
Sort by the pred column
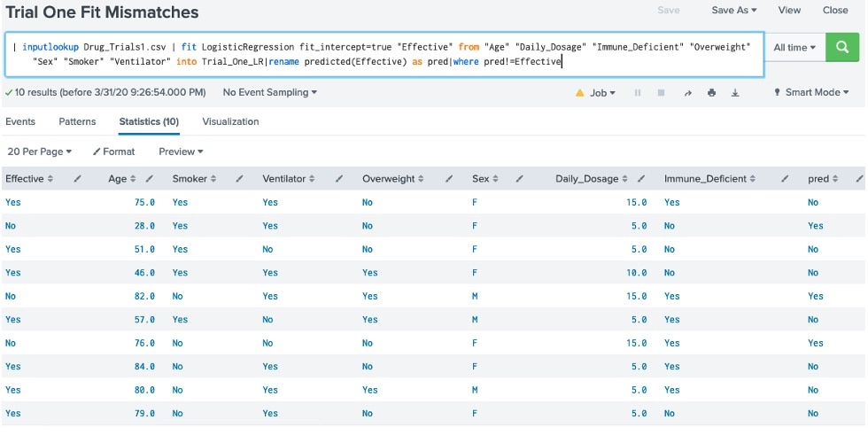(823, 179)
